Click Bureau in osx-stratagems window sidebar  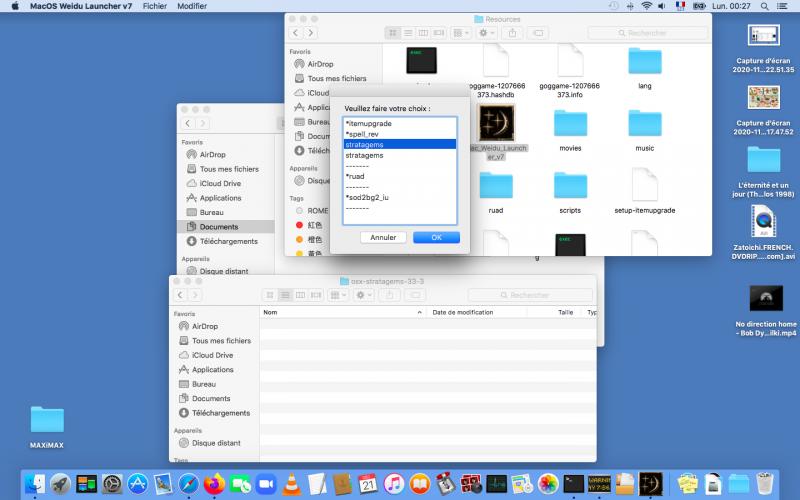204,384
